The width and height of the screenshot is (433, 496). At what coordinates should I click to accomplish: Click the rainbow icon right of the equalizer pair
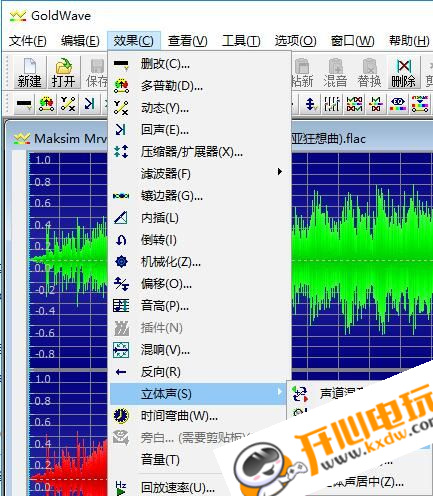tap(376, 104)
